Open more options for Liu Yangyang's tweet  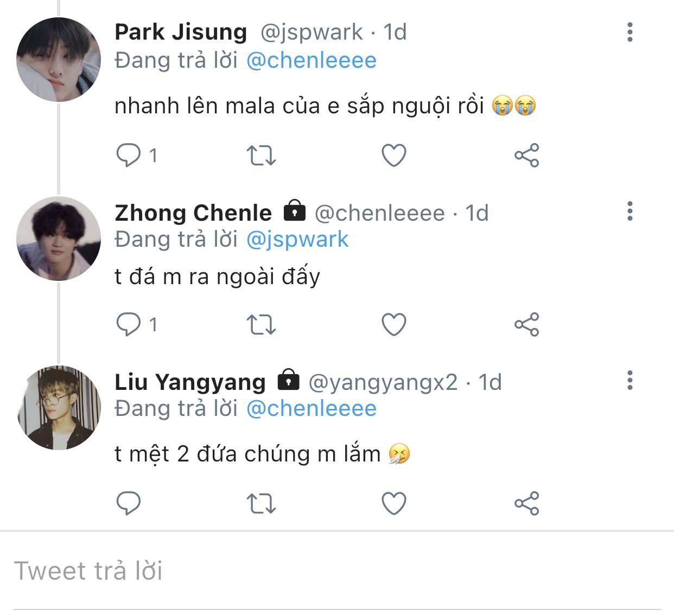tap(630, 381)
